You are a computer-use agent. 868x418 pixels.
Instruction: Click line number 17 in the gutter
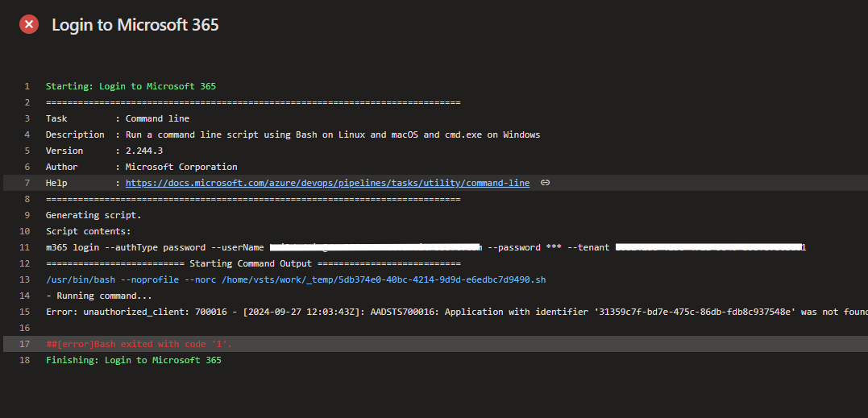click(x=24, y=344)
